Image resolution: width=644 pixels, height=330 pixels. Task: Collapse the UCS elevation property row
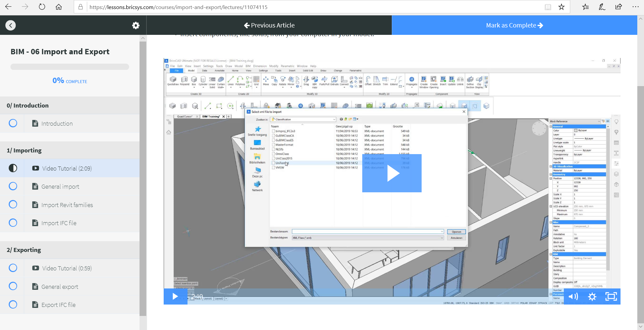(551, 206)
